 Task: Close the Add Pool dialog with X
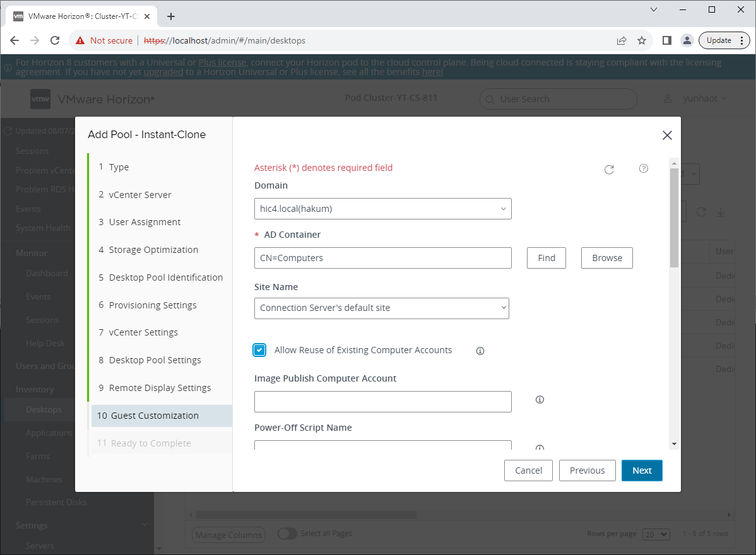(x=667, y=135)
